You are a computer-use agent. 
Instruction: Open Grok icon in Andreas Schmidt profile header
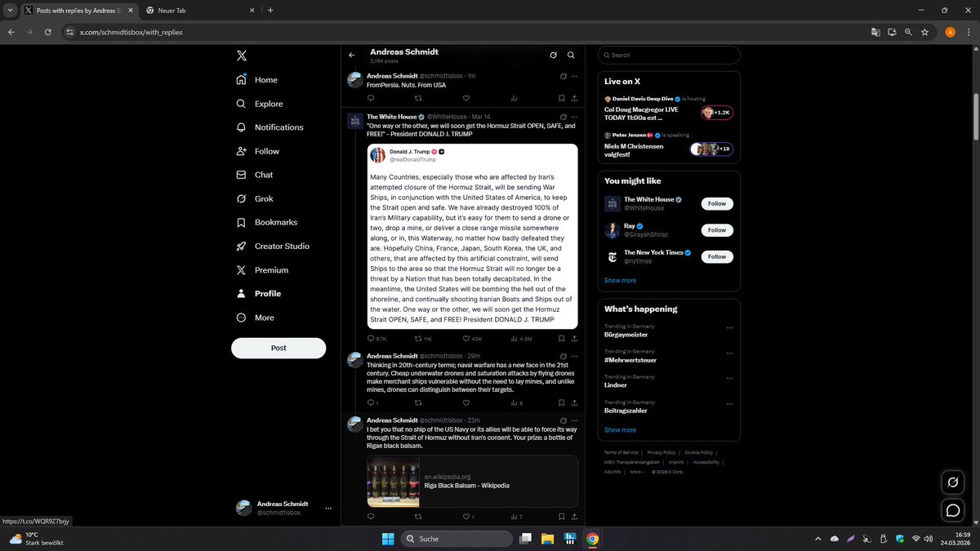point(553,56)
